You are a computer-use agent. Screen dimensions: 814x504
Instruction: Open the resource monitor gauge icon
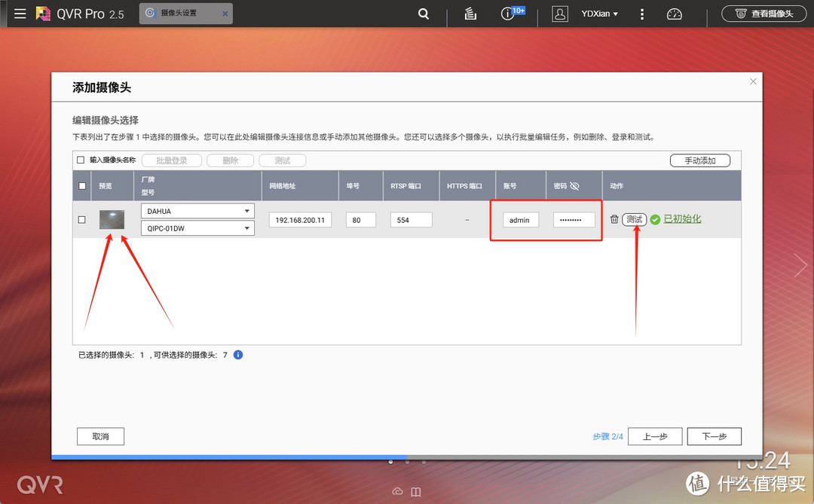tap(674, 13)
